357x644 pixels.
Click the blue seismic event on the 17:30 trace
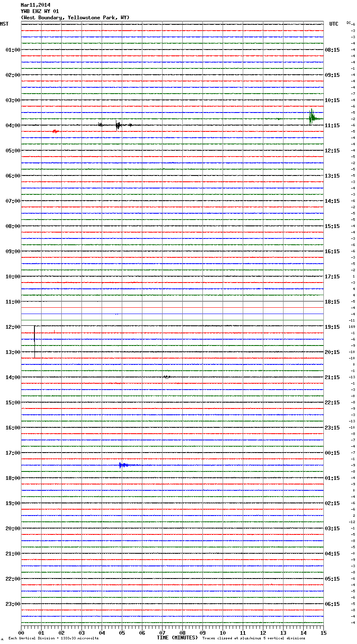click(x=123, y=465)
